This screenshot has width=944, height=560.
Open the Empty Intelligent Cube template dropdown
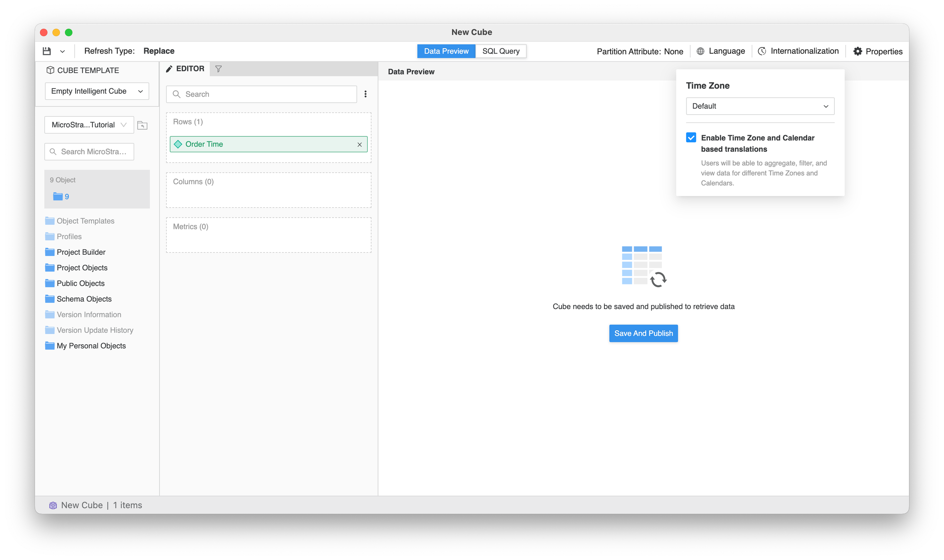tap(97, 91)
